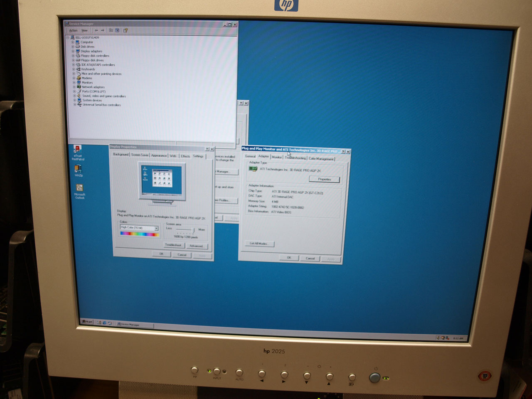Switch to the Background tab in Display Properties
This screenshot has width=532, height=399.
click(x=121, y=154)
